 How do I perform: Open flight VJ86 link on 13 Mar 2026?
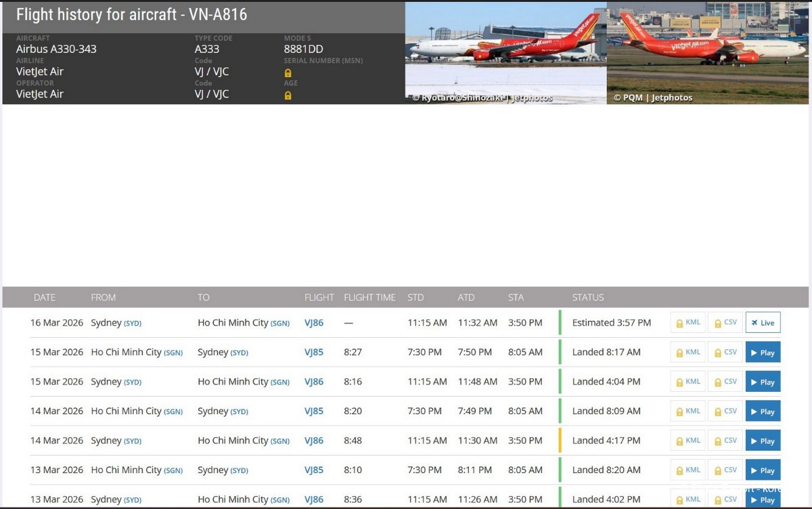pos(314,500)
